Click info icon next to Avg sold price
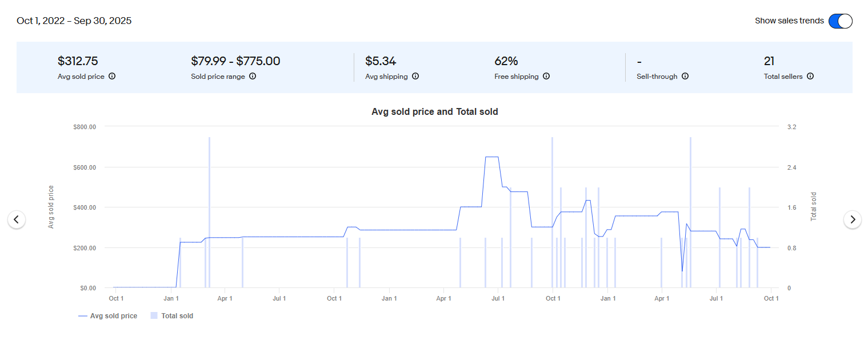Viewport: 868px width, 348px height. click(x=112, y=76)
